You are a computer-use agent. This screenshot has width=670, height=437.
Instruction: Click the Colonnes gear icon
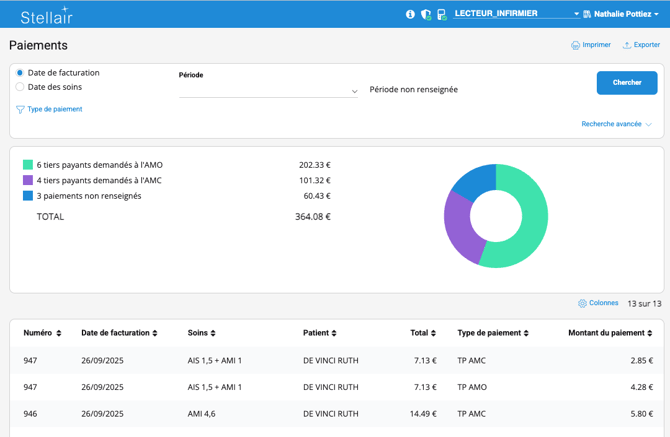pyautogui.click(x=583, y=303)
